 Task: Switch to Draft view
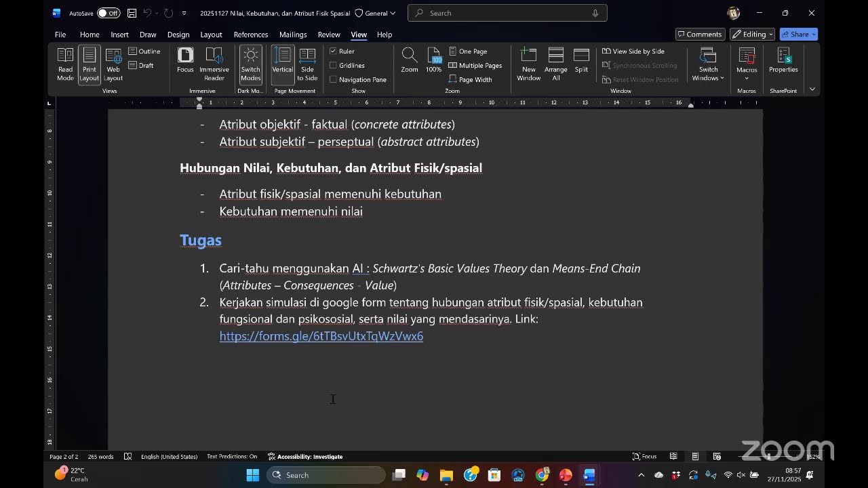[141, 66]
